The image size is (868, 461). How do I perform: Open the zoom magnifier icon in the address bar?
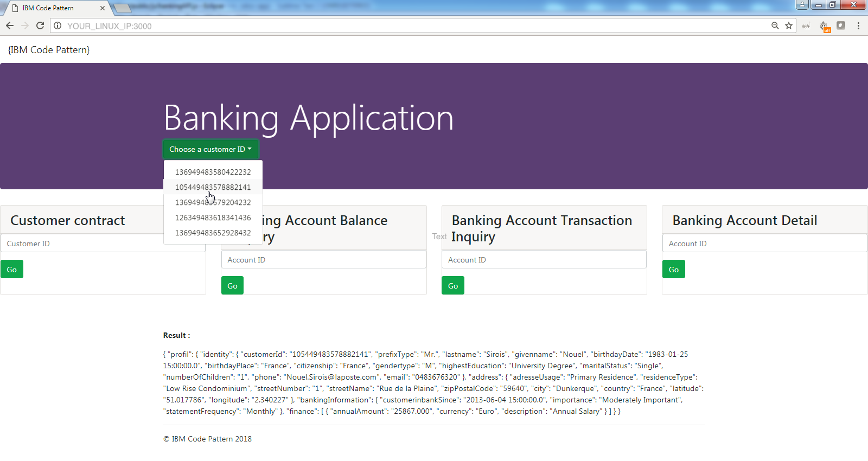coord(775,25)
